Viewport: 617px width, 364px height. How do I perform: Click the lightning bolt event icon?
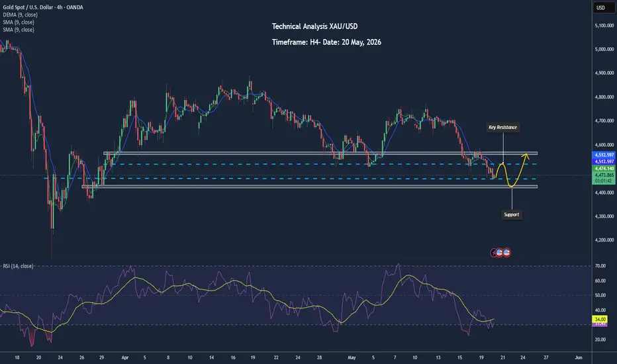493,253
